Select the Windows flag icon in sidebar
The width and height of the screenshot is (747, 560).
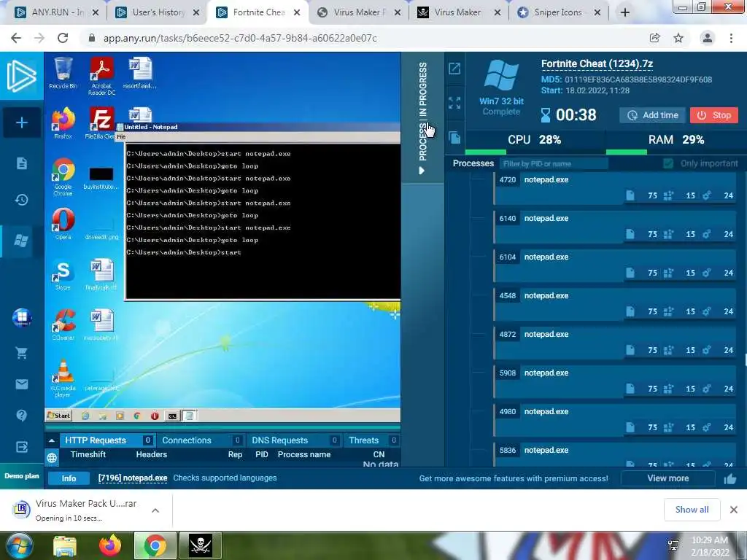click(x=21, y=241)
